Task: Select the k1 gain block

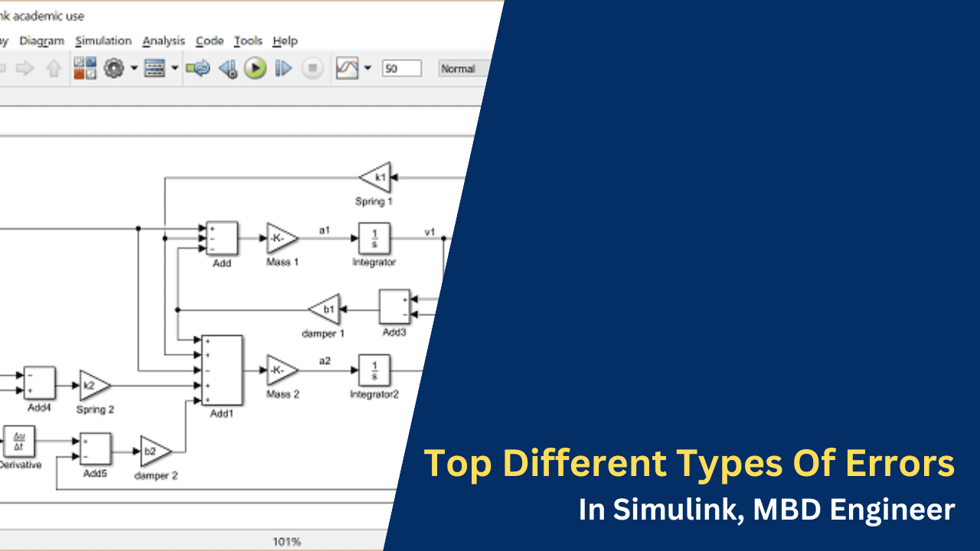Action: pos(375,178)
